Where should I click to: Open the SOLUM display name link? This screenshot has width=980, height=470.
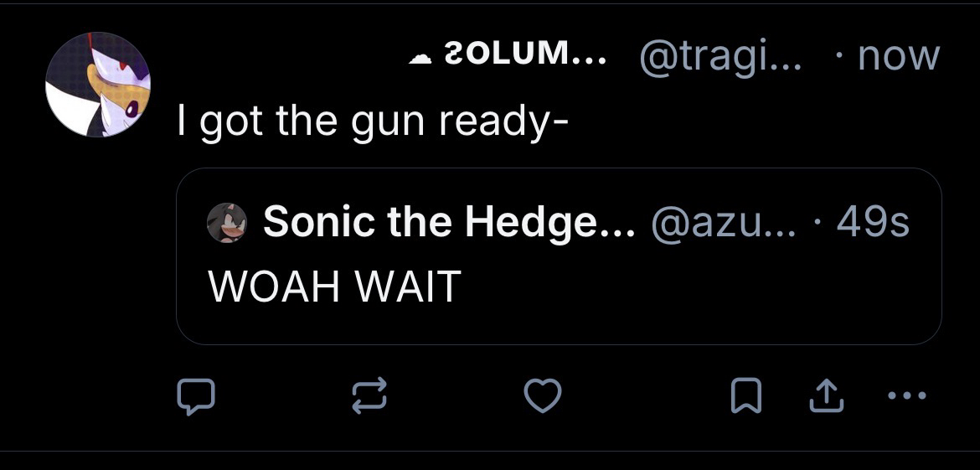pyautogui.click(x=519, y=56)
